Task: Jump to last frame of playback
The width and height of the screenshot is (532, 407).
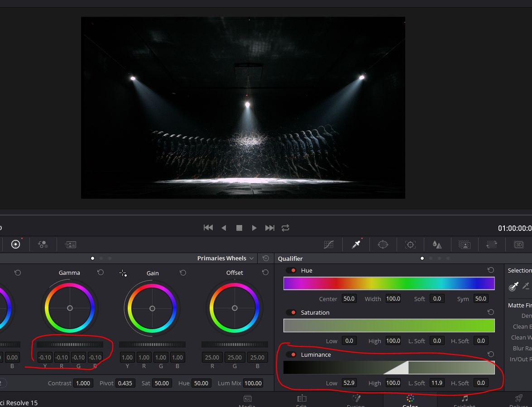Action: point(270,228)
